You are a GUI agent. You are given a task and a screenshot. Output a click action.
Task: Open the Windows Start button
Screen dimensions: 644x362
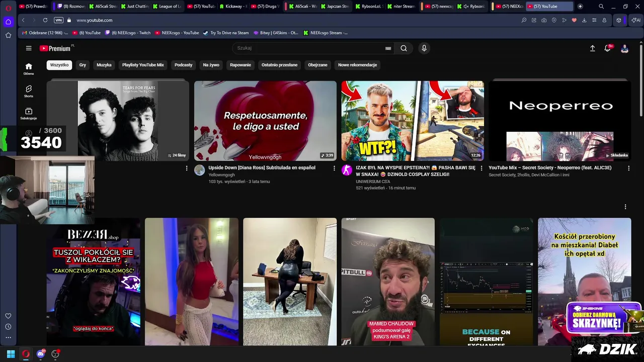(11, 353)
